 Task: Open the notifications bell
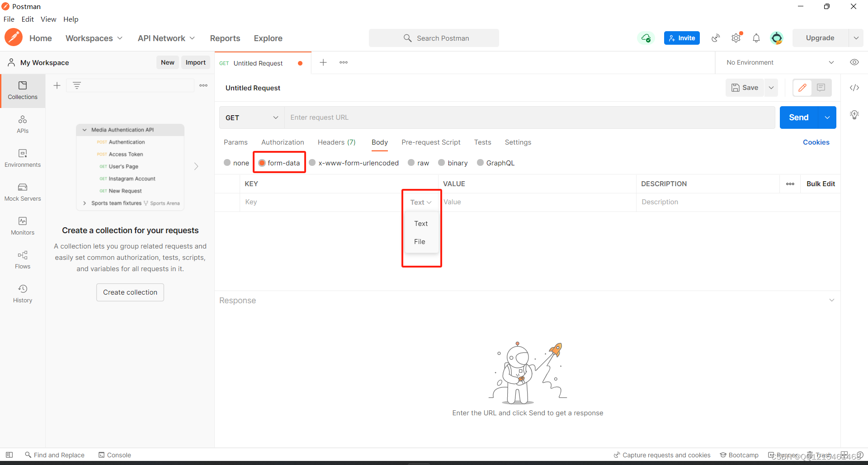coord(756,38)
